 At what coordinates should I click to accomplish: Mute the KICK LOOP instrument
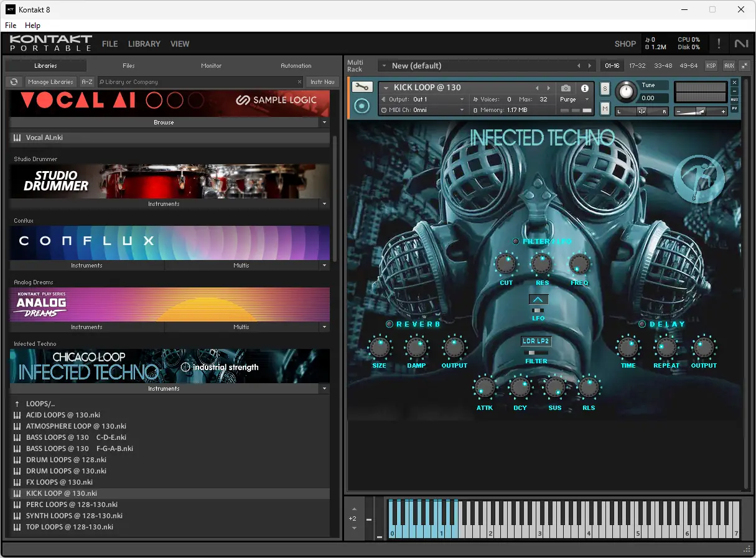tap(605, 109)
